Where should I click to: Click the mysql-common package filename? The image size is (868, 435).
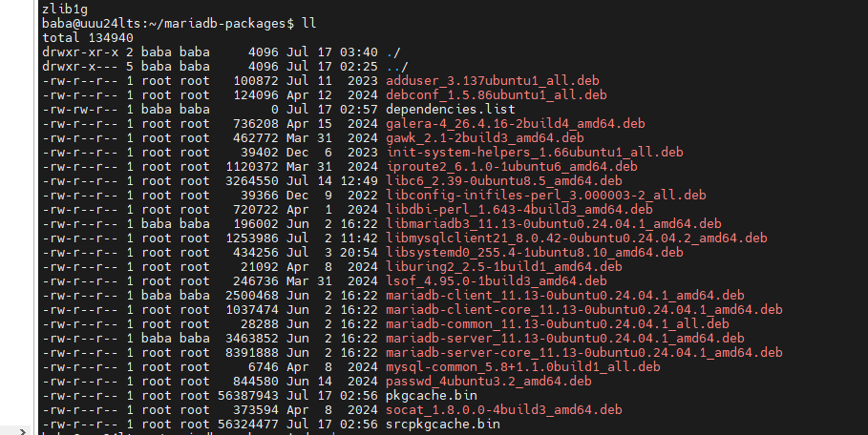point(522,366)
